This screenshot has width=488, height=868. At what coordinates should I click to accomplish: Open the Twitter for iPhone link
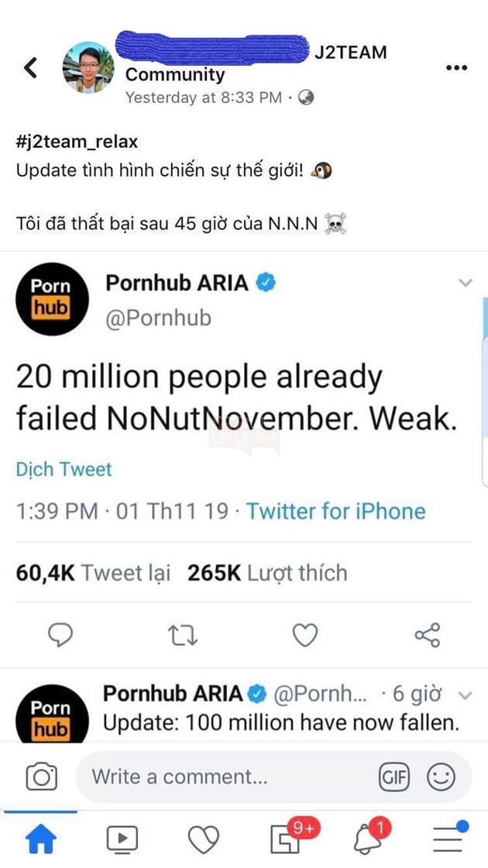tap(335, 511)
